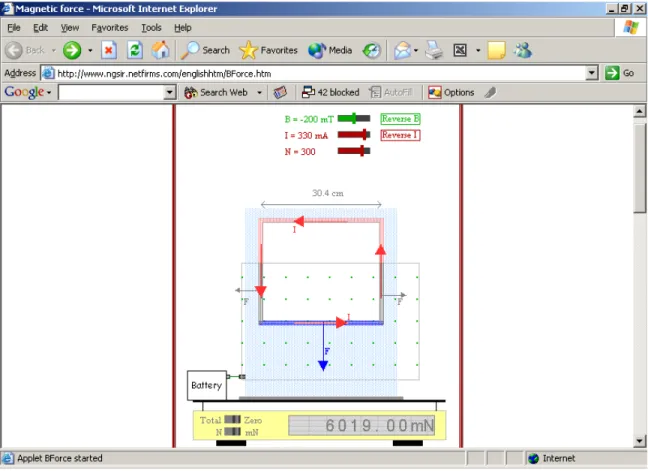The image size is (648, 471).
Task: Open History clock icon
Action: point(372,50)
